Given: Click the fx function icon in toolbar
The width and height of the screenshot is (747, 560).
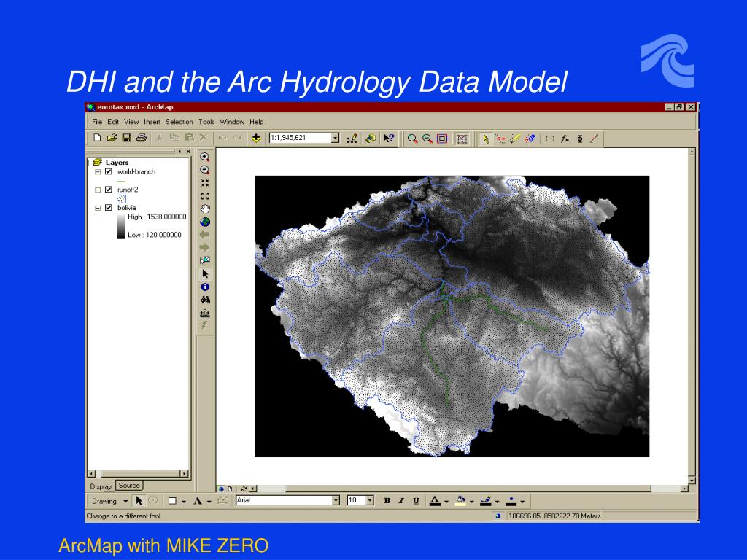Looking at the screenshot, I should click(x=565, y=139).
